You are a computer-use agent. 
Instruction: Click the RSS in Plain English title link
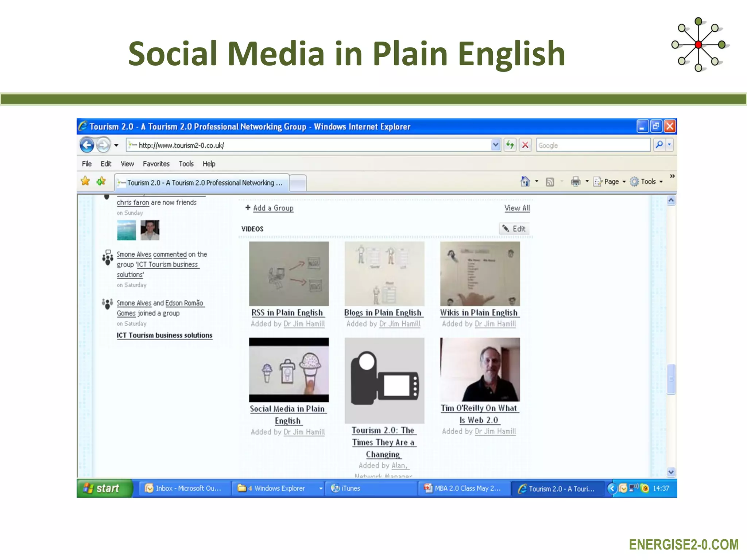[287, 312]
